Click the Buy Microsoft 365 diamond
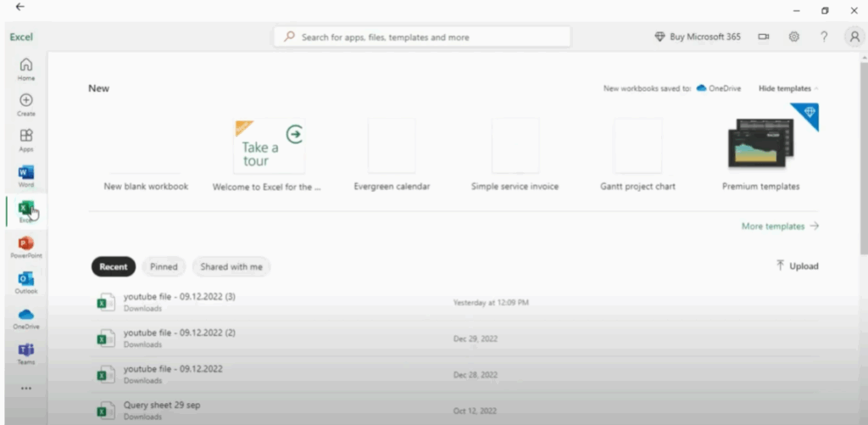The width and height of the screenshot is (868, 425). [659, 36]
